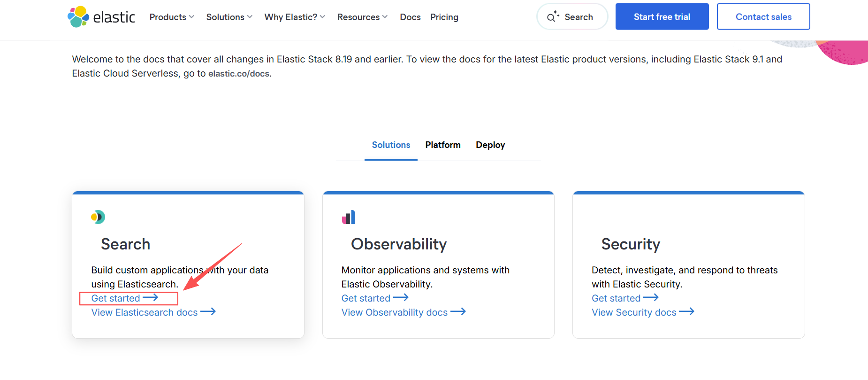This screenshot has width=868, height=380.
Task: Click the Observability bar chart icon
Action: pos(349,217)
